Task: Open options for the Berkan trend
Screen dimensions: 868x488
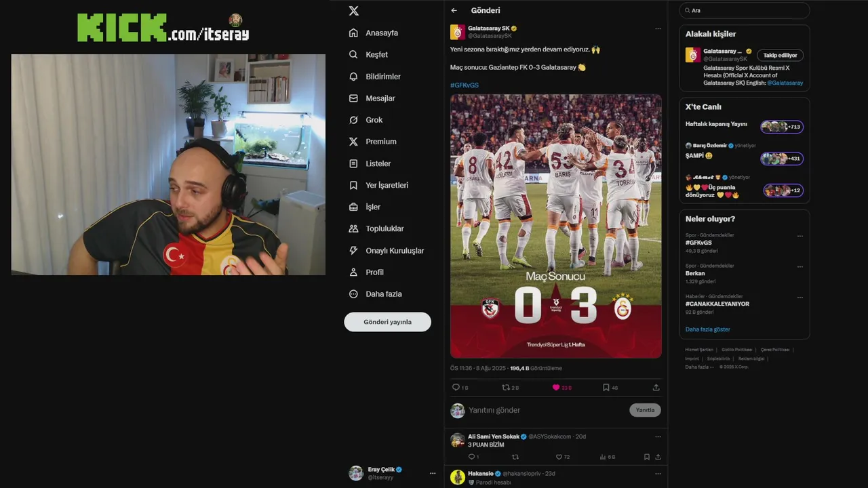Action: (800, 267)
